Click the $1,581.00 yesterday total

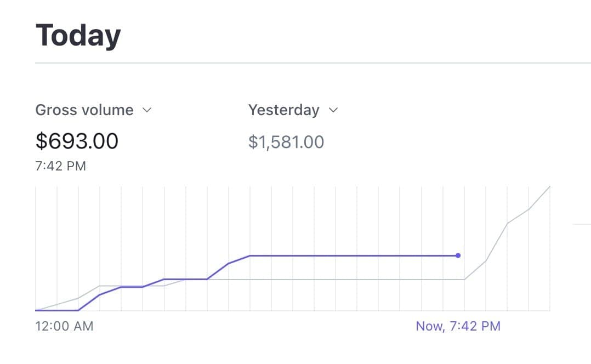click(286, 143)
